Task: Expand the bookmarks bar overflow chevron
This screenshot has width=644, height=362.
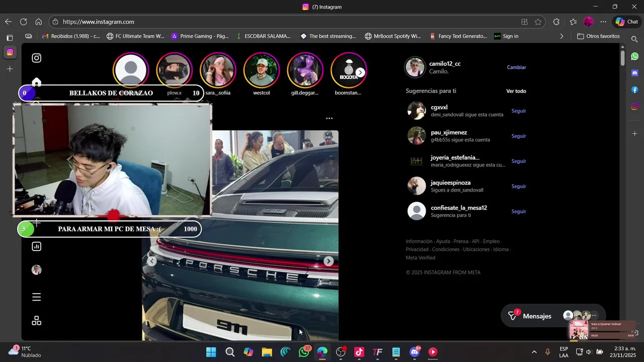Action: point(561,36)
